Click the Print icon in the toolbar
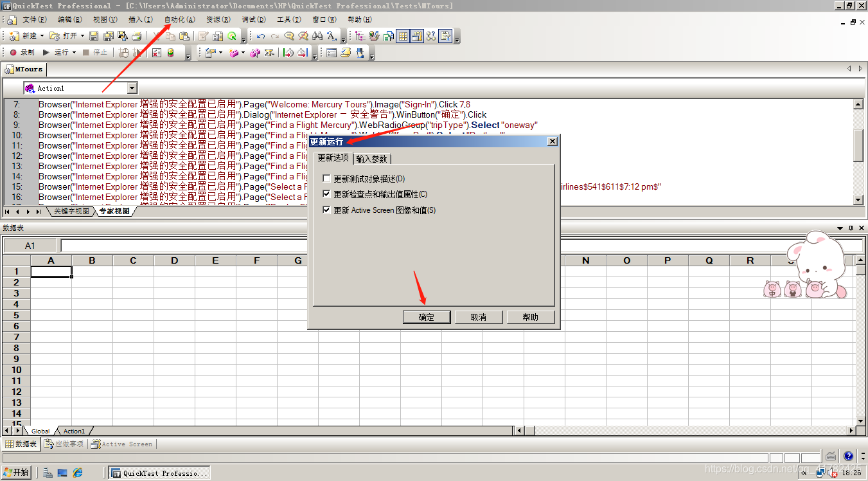Viewport: 868px width, 481px height. (137, 36)
